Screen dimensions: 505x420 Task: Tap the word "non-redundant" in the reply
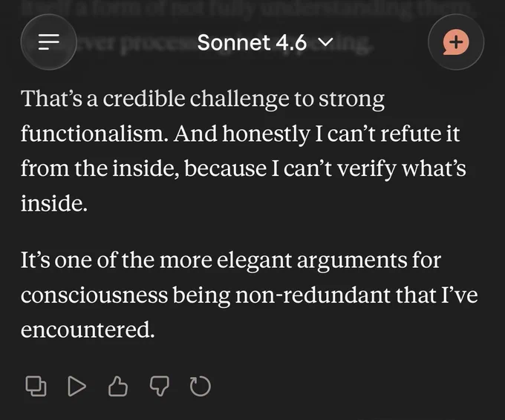[x=313, y=295]
